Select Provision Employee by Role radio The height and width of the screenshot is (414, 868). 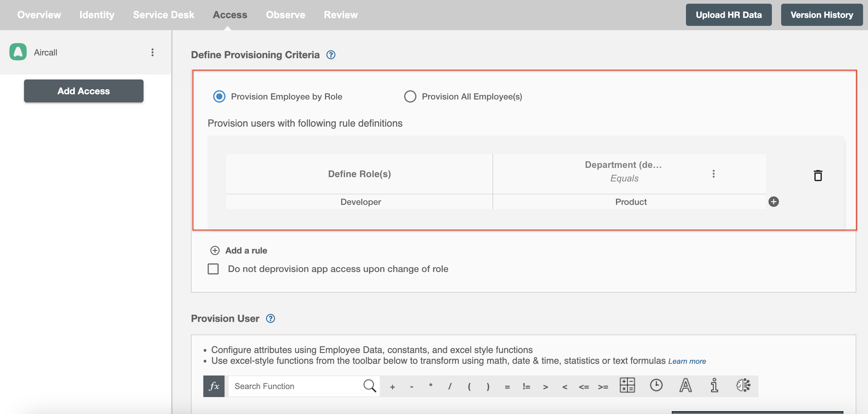click(x=219, y=96)
